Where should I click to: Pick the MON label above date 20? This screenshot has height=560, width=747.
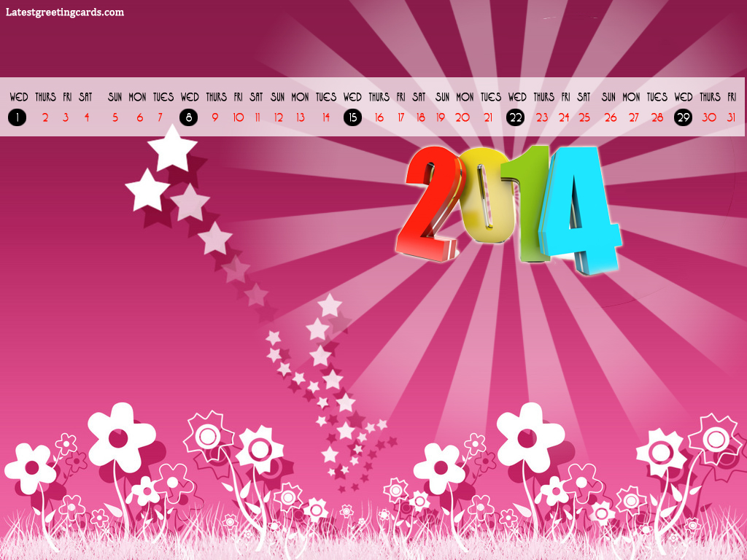[465, 97]
